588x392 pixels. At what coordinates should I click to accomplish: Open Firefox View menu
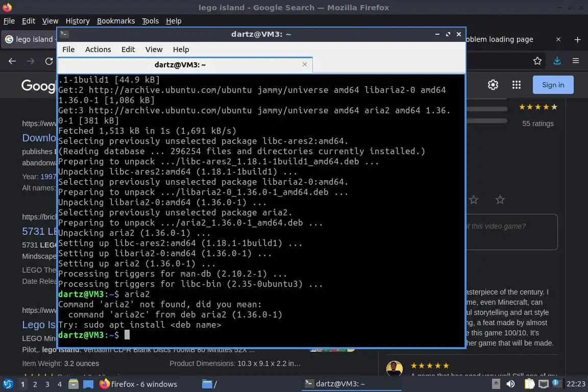point(50,21)
